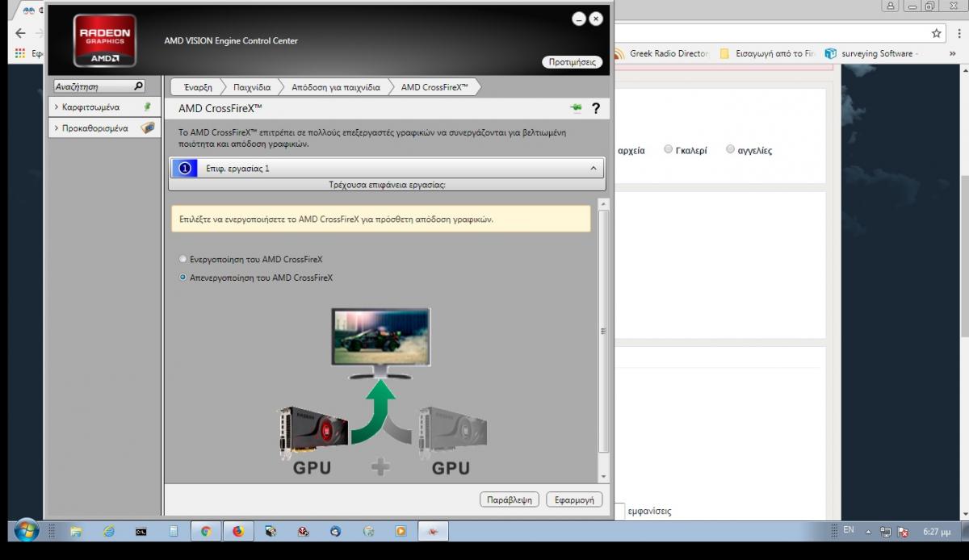Open the Προτιμήσεις preferences button

[x=572, y=61]
